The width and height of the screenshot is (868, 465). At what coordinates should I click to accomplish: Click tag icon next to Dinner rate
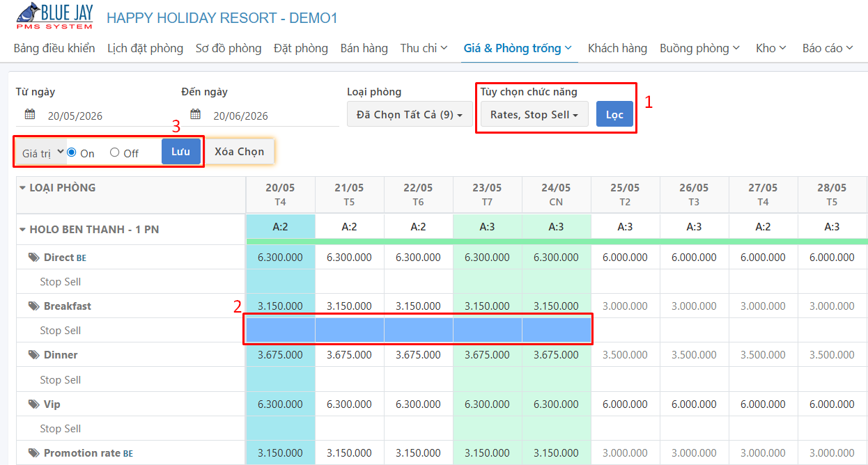[x=33, y=355]
